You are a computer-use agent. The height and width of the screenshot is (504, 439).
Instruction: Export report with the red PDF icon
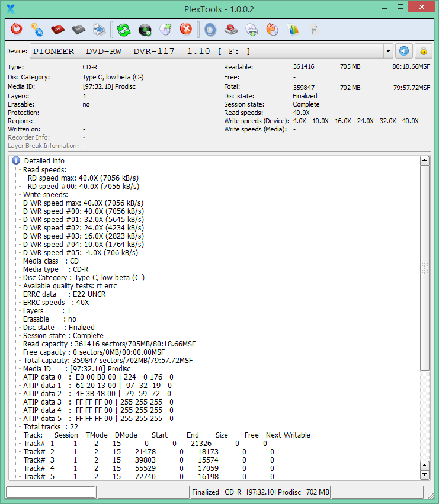coord(58,30)
